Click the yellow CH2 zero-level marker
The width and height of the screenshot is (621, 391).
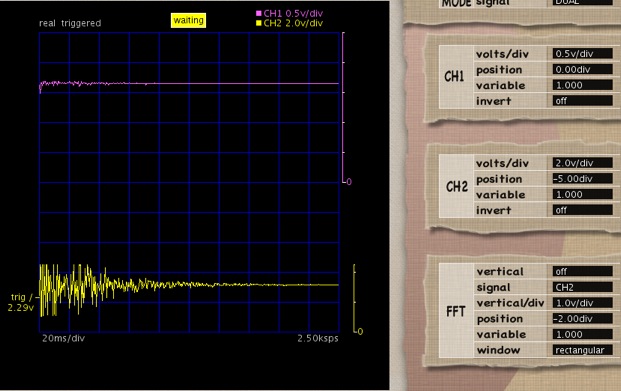360,332
